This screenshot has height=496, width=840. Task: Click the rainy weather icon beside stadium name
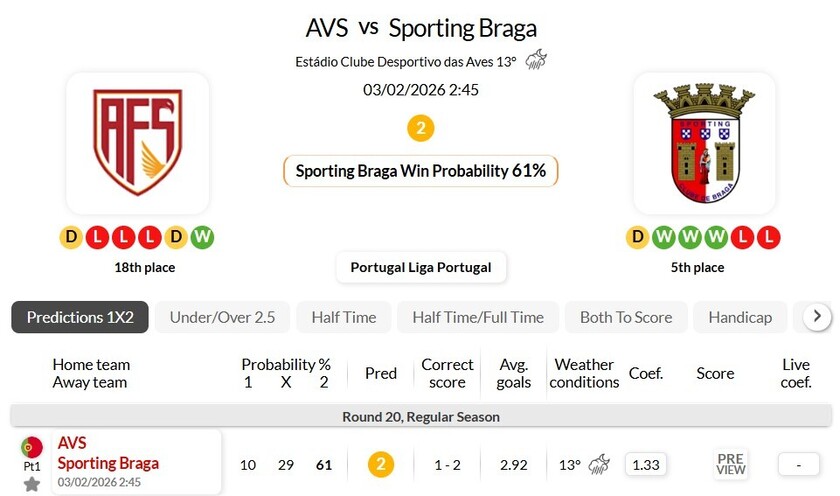[x=536, y=60]
